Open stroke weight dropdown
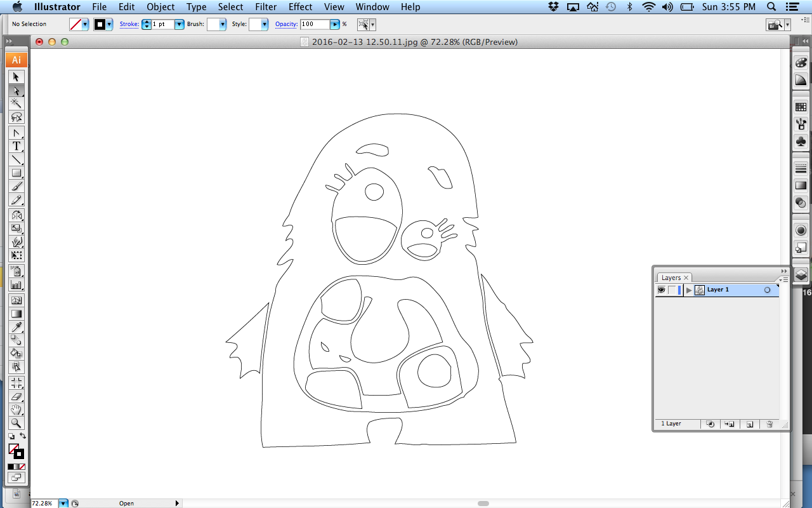 pyautogui.click(x=180, y=24)
